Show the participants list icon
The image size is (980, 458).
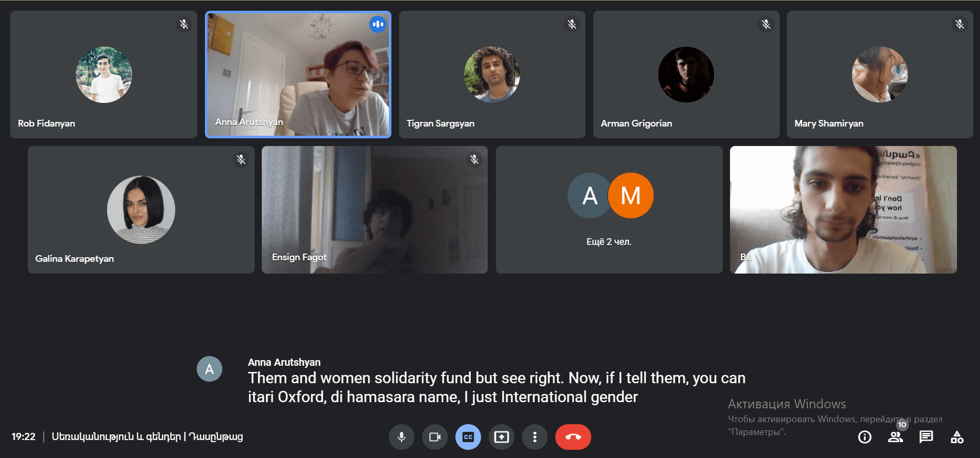point(895,437)
